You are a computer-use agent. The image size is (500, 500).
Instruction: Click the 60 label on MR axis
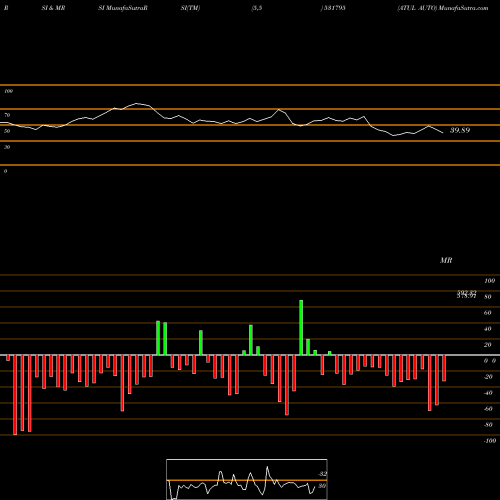tap(488, 313)
